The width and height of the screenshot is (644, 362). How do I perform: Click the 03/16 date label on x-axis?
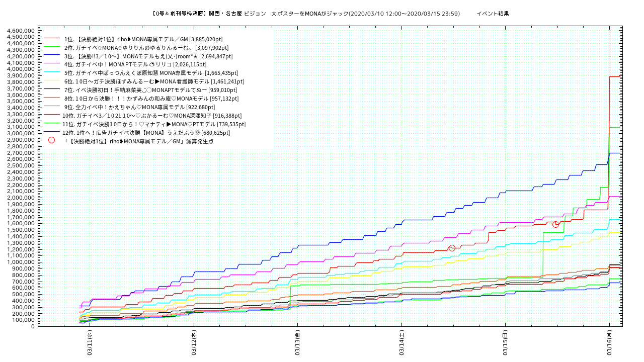pos(609,343)
